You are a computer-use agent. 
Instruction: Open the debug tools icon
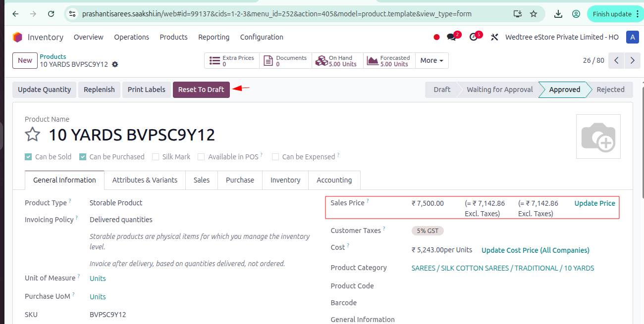click(x=494, y=37)
